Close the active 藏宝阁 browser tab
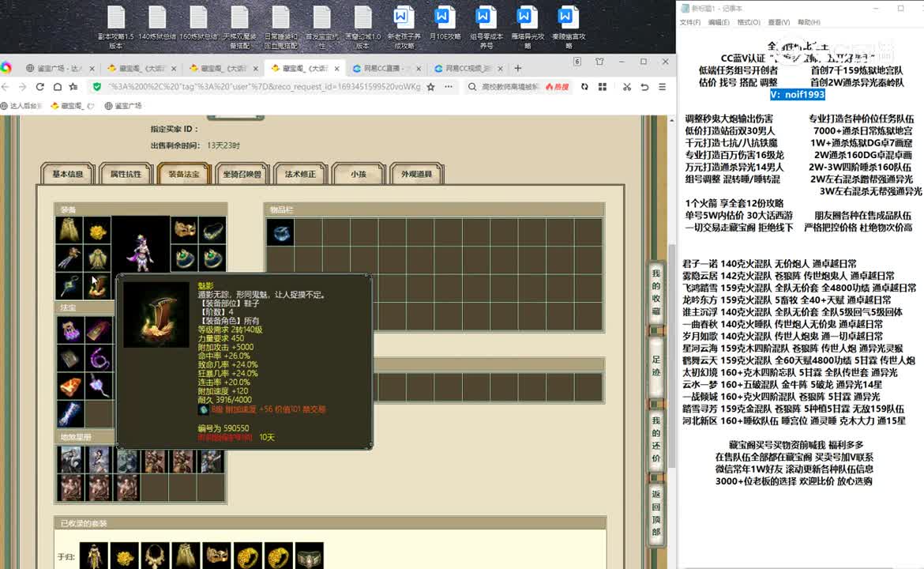The image size is (924, 569). coord(336,69)
